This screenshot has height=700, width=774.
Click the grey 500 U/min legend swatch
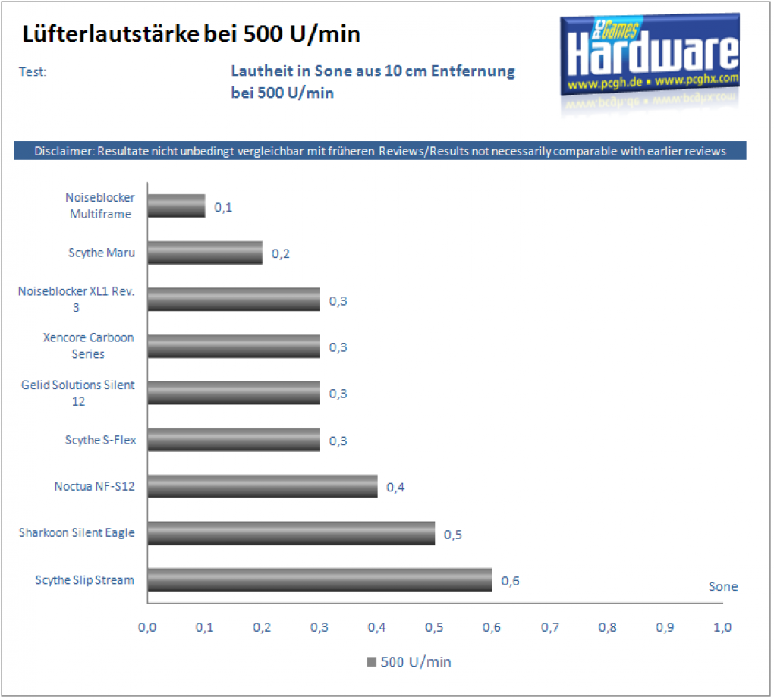coord(373,664)
